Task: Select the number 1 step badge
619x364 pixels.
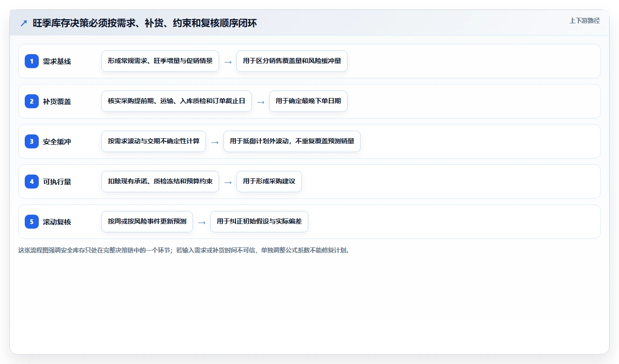Action: (x=32, y=61)
